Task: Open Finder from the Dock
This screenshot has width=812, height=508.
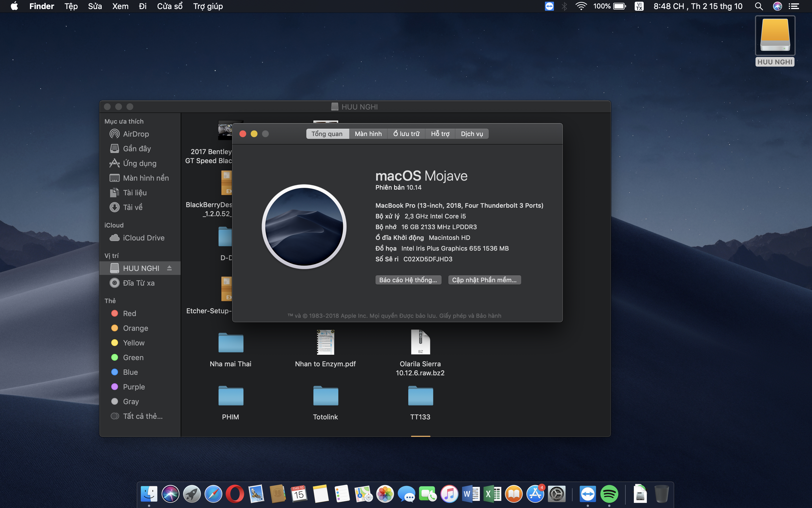Action: (x=149, y=494)
